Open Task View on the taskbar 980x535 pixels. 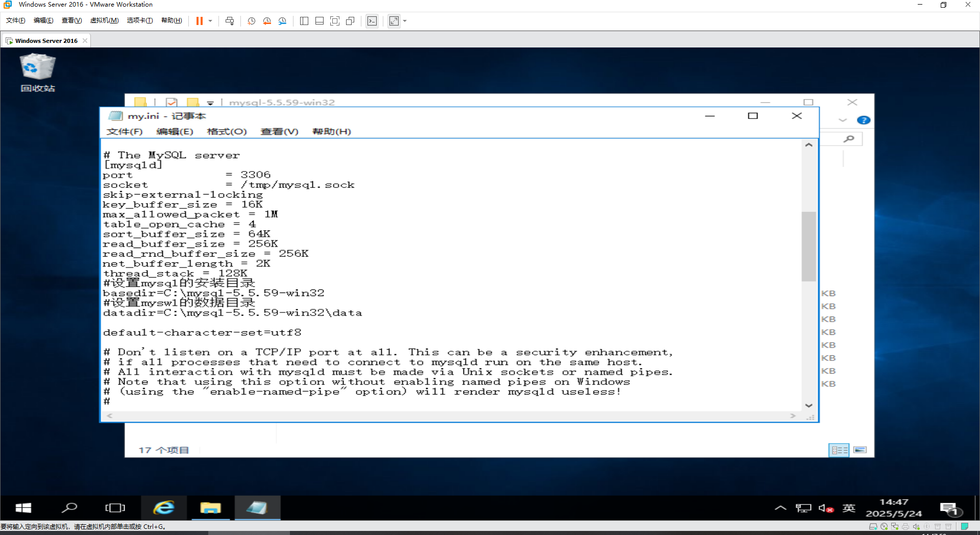[115, 507]
